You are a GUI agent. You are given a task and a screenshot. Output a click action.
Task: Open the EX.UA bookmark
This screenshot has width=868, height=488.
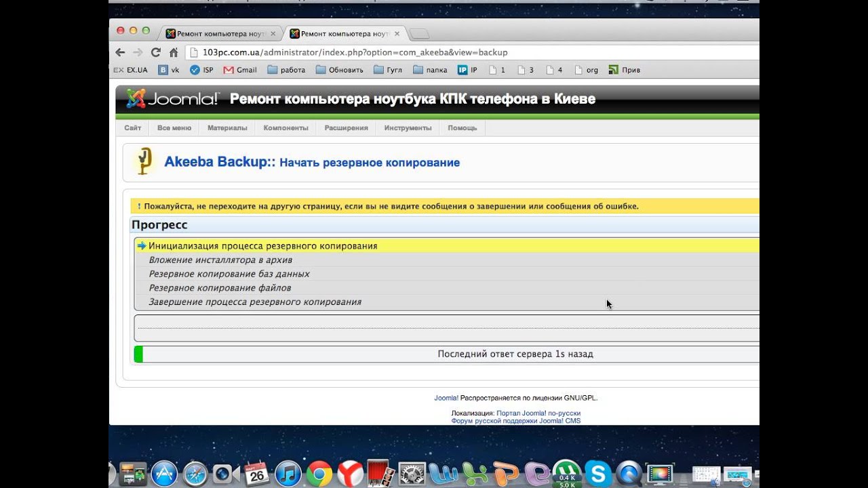point(130,70)
